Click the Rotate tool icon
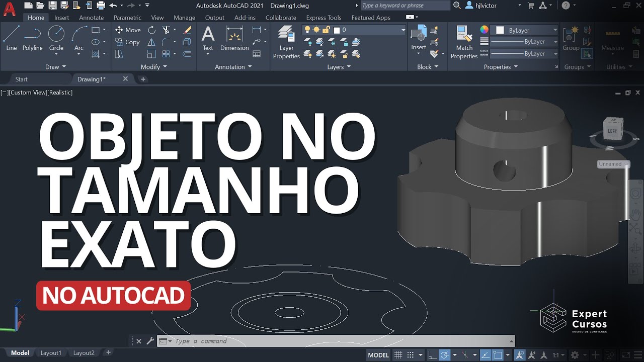This screenshot has height=362, width=644. click(x=151, y=30)
